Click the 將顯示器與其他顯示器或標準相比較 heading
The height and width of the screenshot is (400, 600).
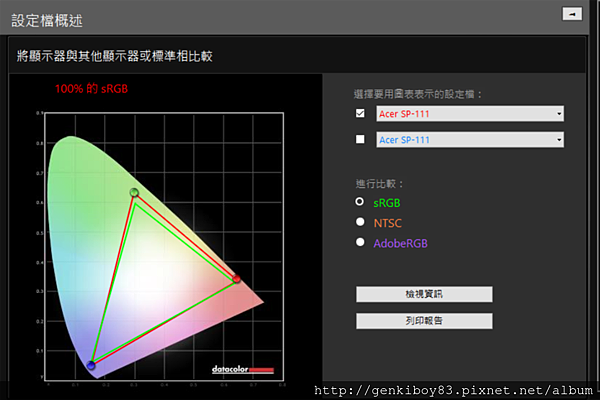(115, 56)
